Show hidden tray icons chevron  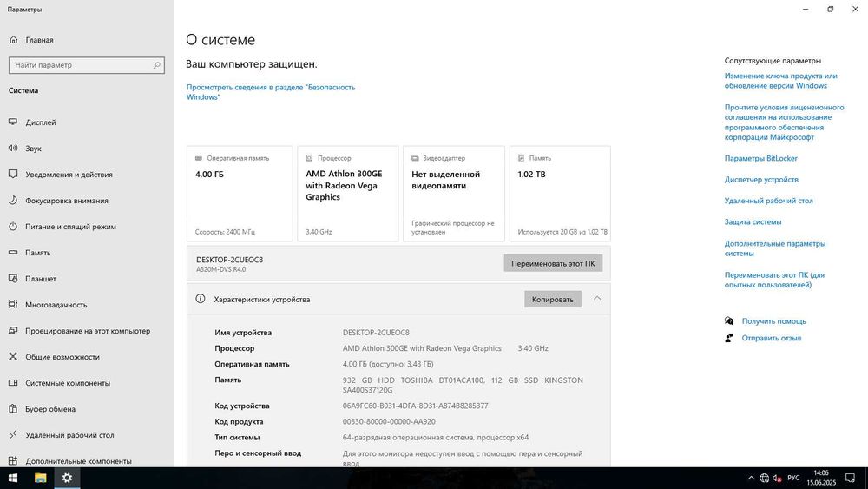pos(751,478)
